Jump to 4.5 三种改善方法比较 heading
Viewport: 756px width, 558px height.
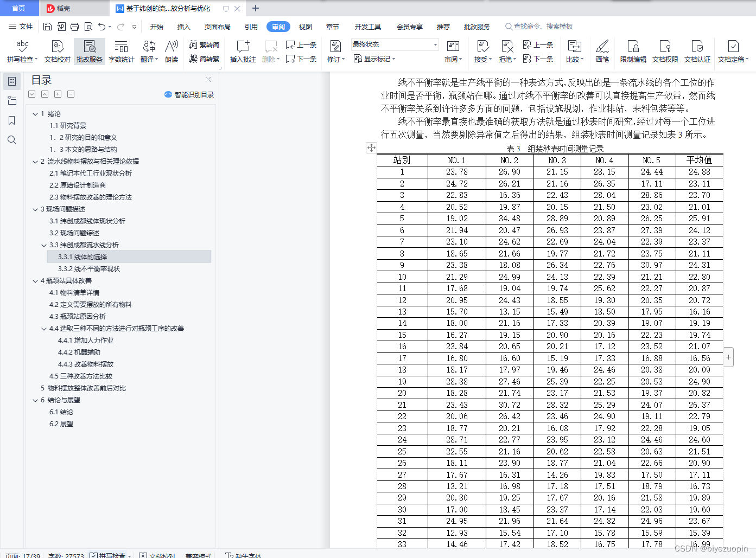[81, 376]
